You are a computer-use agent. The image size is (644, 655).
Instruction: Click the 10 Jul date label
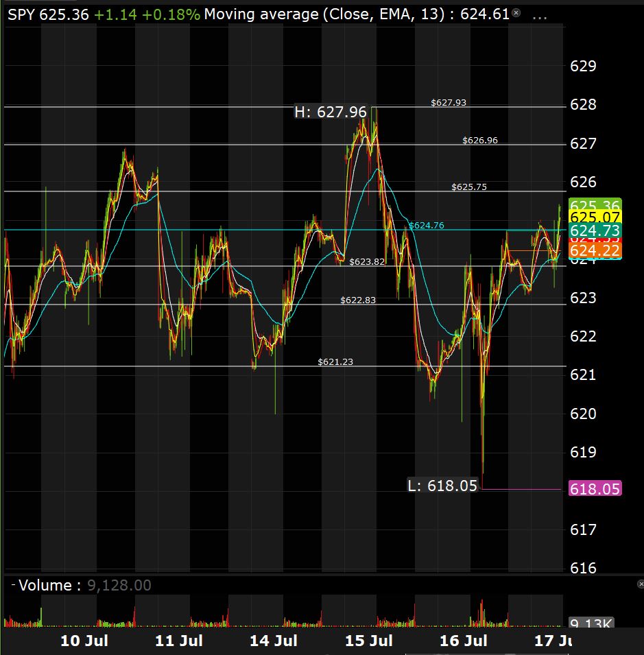(84, 641)
